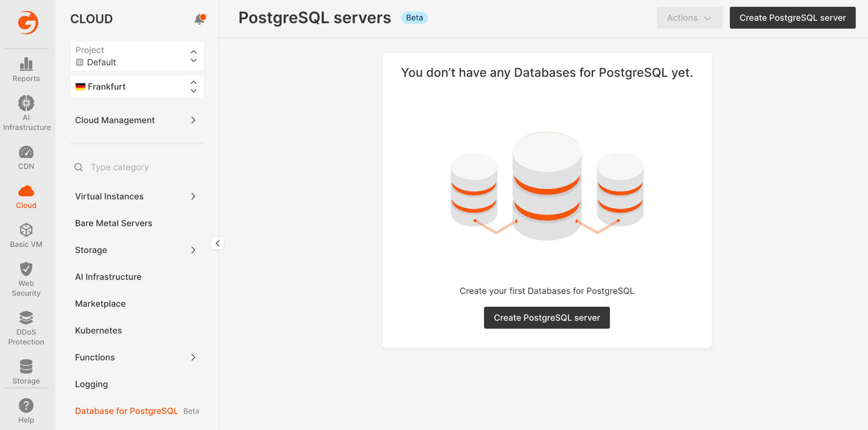This screenshot has width=868, height=430.
Task: Click the Beta badge beside the title
Action: coord(415,18)
